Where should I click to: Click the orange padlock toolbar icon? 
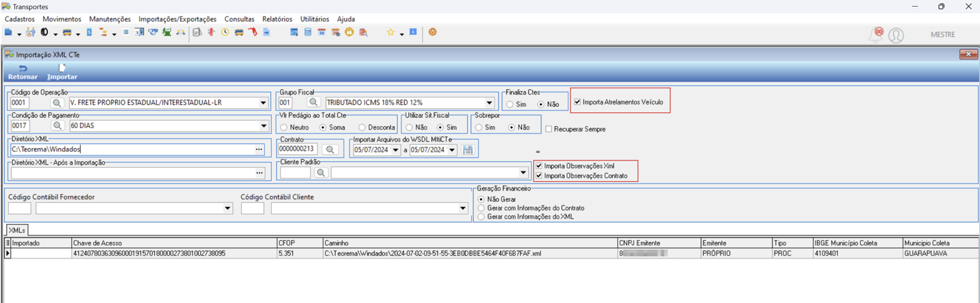tap(349, 32)
